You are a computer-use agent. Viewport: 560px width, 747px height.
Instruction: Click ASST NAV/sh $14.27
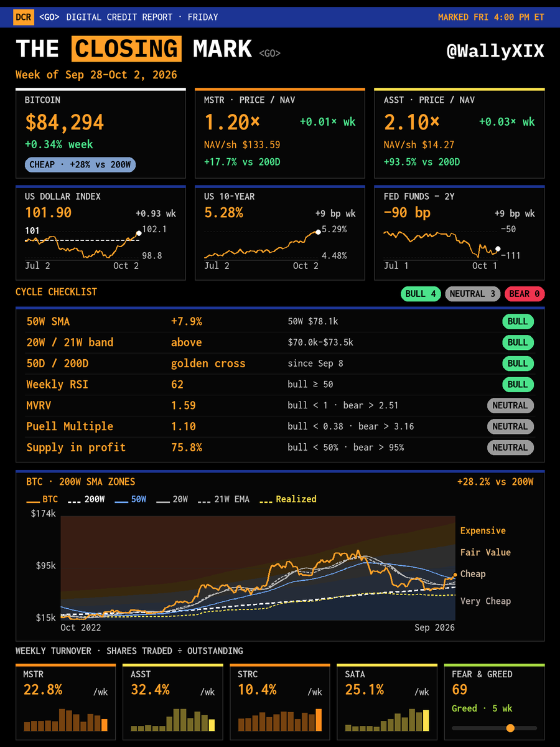pos(419,145)
